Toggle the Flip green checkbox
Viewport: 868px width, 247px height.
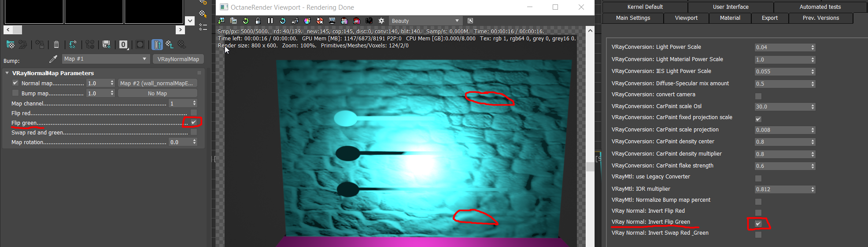pos(194,122)
